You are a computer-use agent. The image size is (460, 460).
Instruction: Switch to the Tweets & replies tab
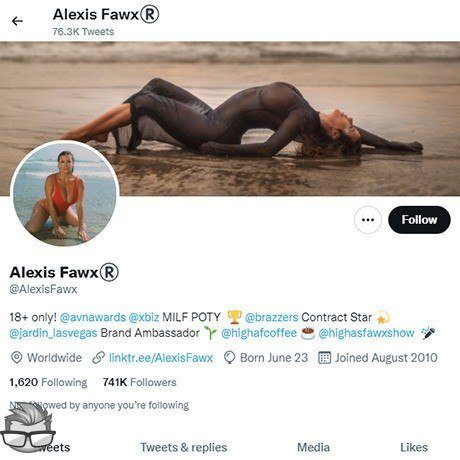point(184,447)
